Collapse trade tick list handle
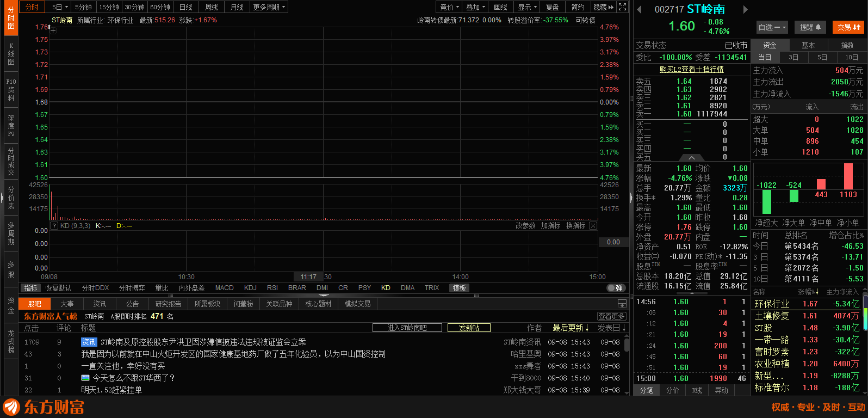 [692, 294]
